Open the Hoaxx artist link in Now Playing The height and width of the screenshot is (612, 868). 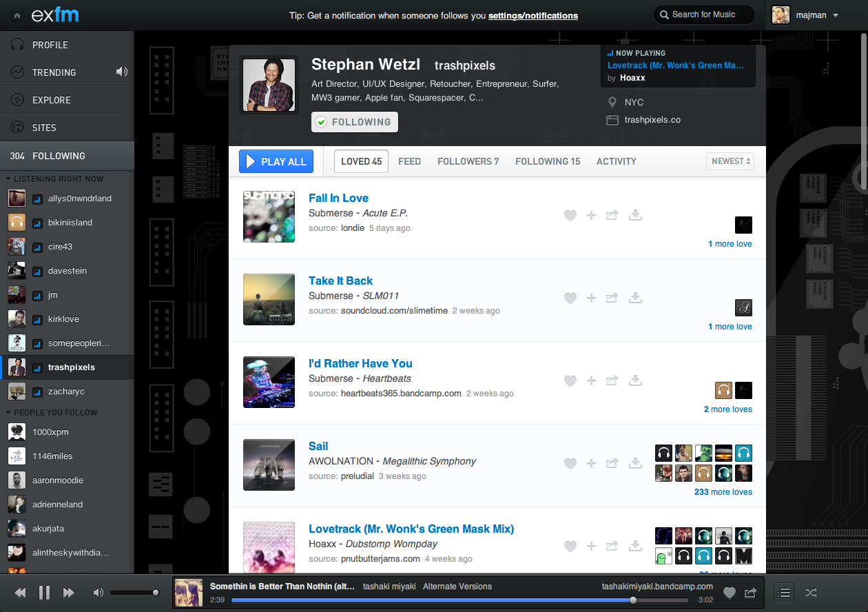632,79
